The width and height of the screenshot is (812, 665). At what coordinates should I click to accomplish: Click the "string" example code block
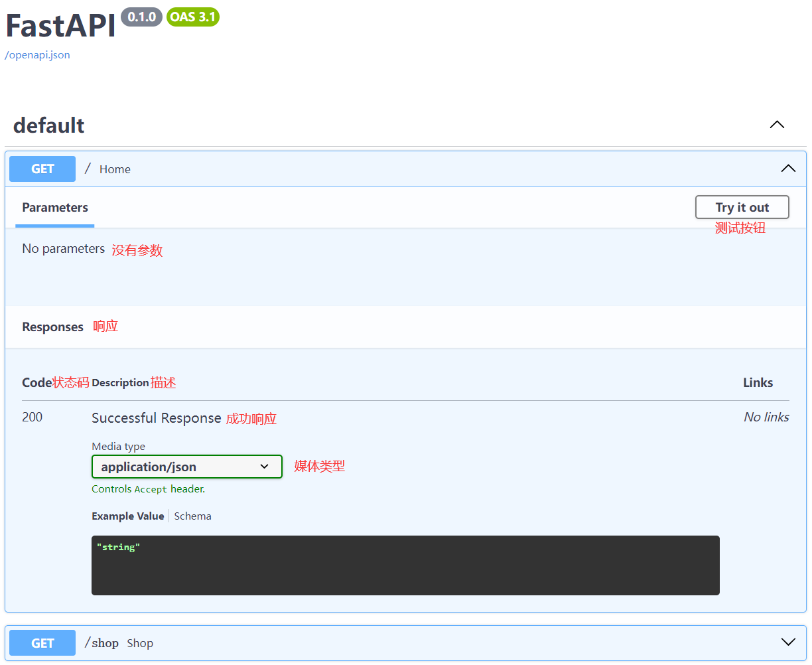pos(405,565)
